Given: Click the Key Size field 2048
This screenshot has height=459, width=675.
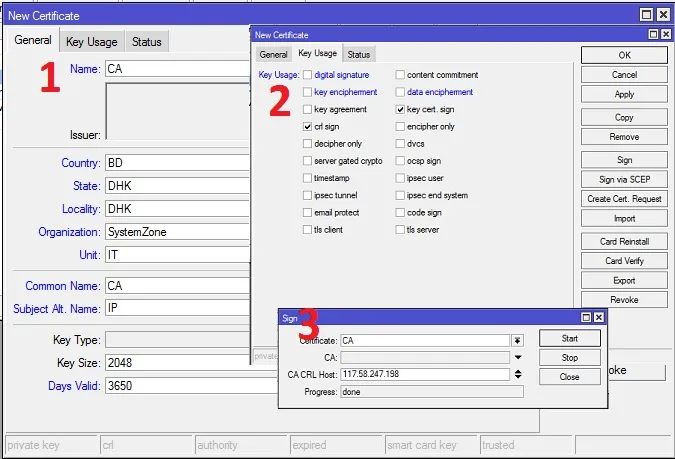Looking at the screenshot, I should coord(192,363).
